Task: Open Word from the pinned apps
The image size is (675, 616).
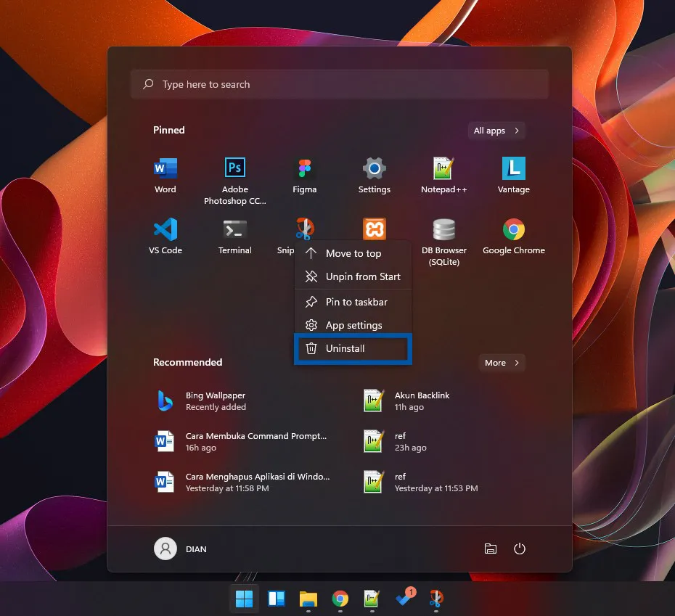Action: click(165, 168)
